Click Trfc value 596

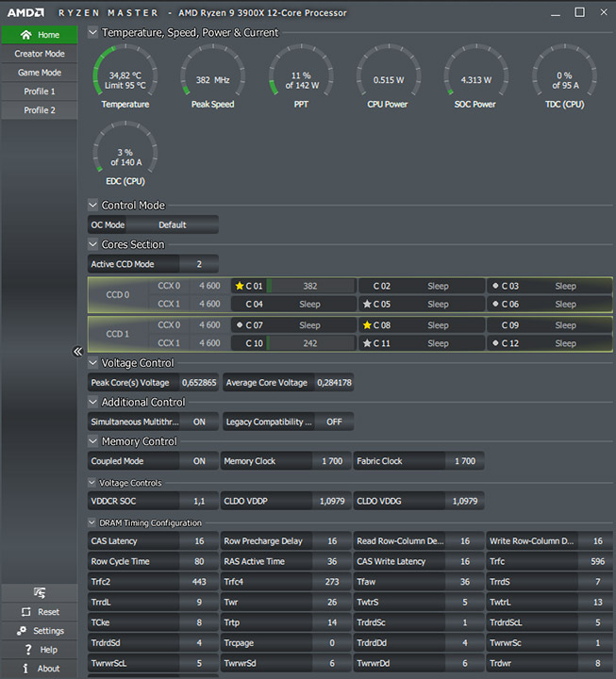point(598,561)
